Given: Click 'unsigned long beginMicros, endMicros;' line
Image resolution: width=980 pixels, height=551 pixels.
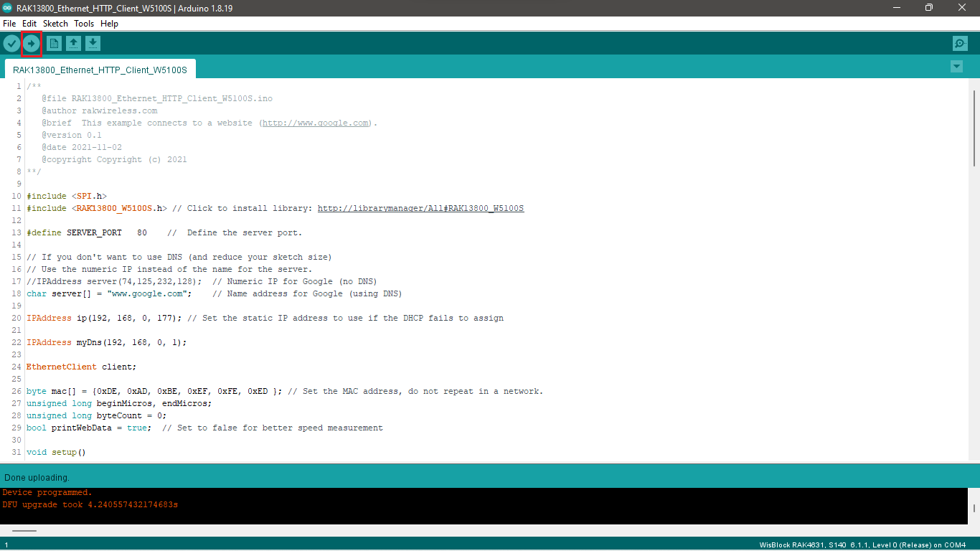Looking at the screenshot, I should pos(119,403).
